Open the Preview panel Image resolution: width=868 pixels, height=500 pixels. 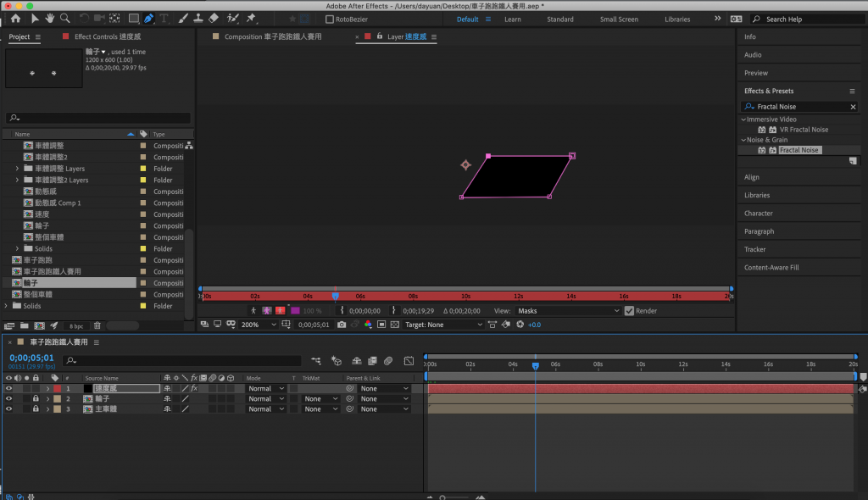pyautogui.click(x=755, y=73)
